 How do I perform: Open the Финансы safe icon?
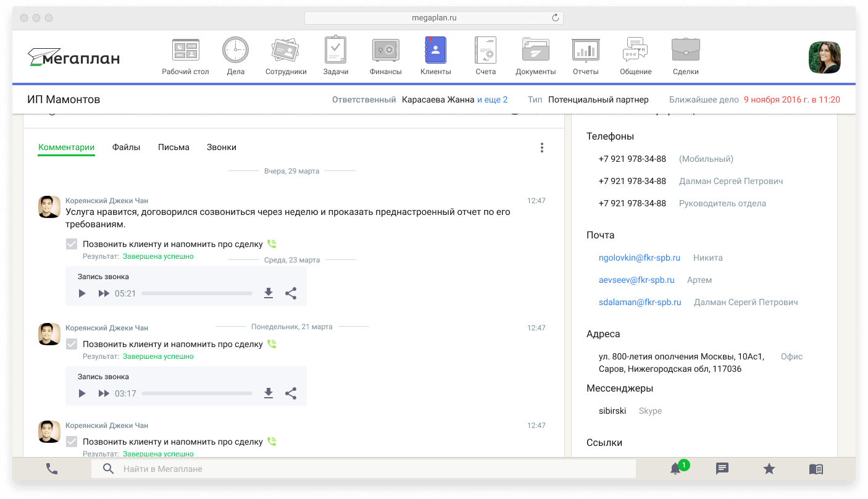386,51
